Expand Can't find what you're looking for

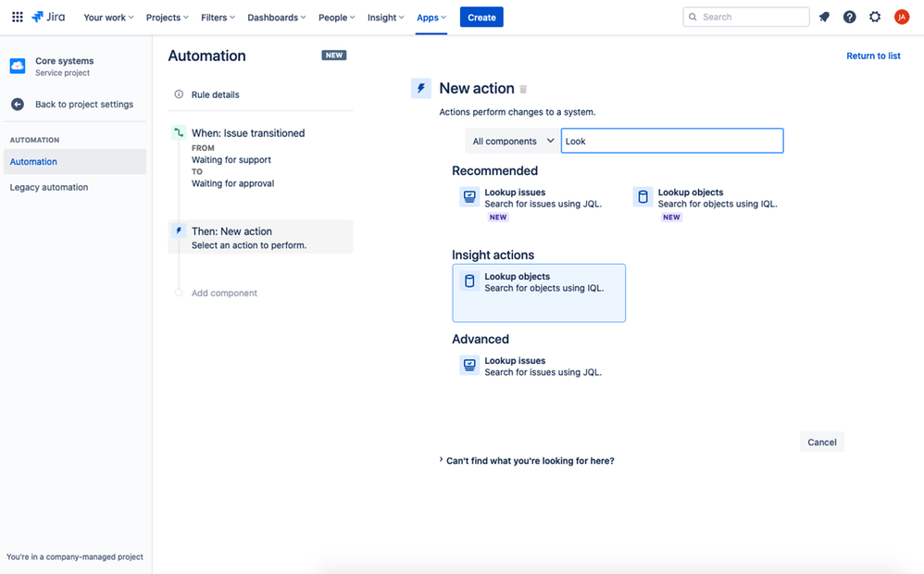526,461
